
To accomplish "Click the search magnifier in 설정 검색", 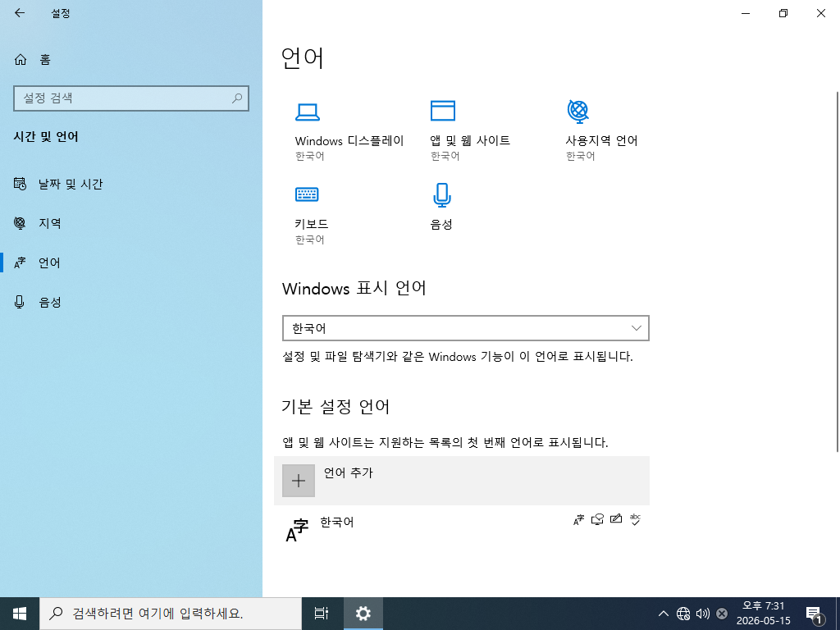I will [237, 98].
